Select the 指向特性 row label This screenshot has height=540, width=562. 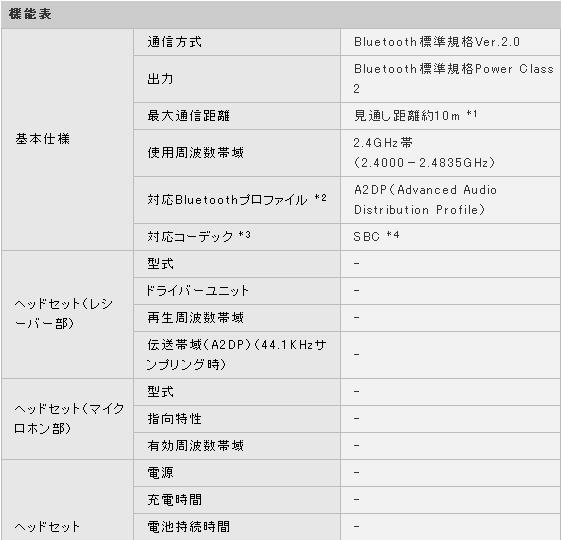click(175, 419)
